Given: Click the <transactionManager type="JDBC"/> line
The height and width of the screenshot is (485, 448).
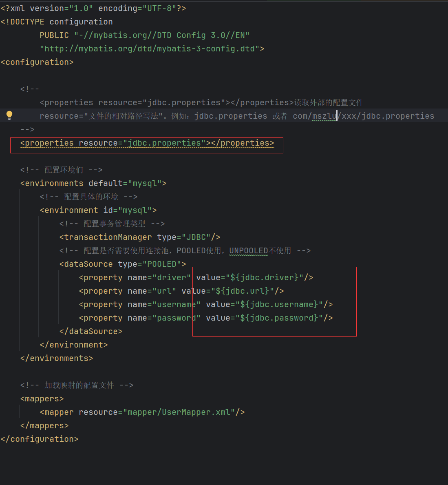Looking at the screenshot, I should pos(140,237).
